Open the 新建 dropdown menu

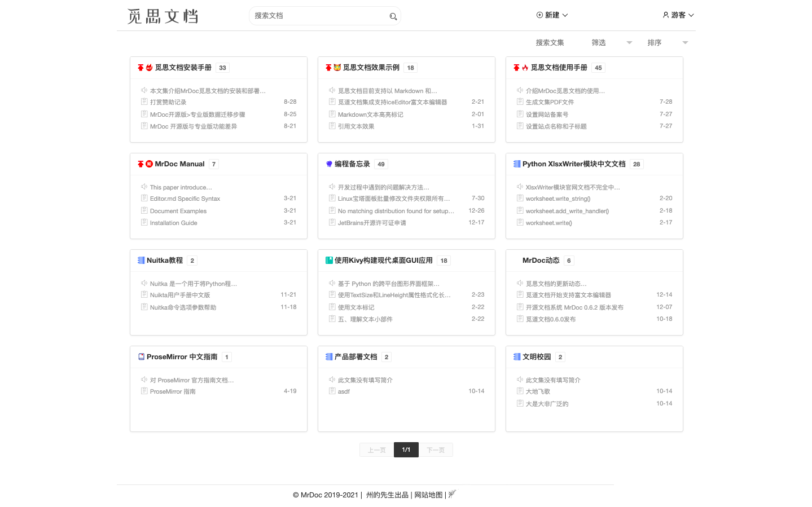(552, 15)
